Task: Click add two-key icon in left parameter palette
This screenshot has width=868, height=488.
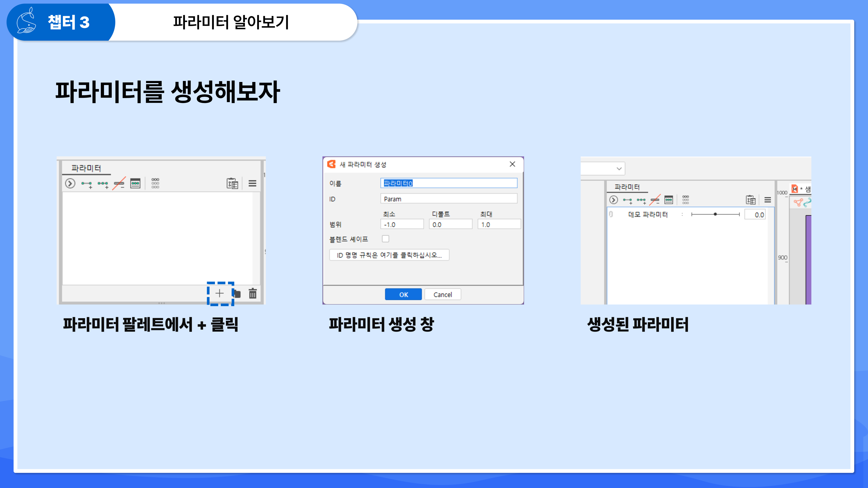Action: [87, 184]
